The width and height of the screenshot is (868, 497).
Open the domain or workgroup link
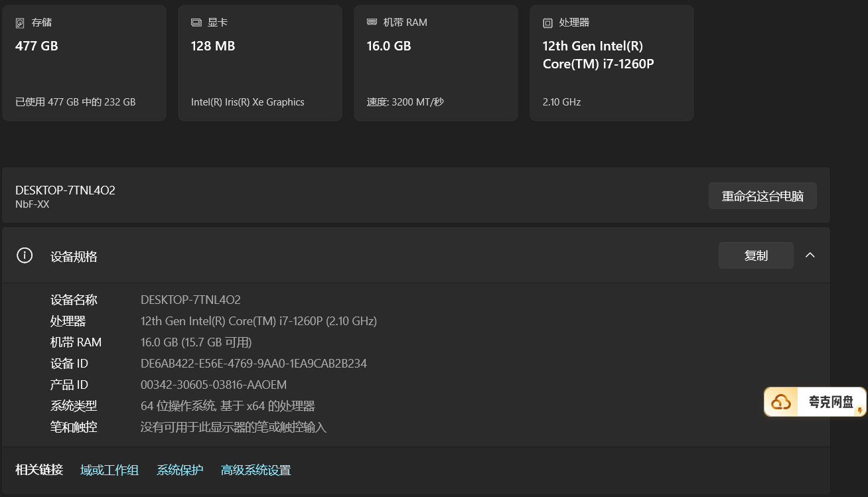(109, 470)
